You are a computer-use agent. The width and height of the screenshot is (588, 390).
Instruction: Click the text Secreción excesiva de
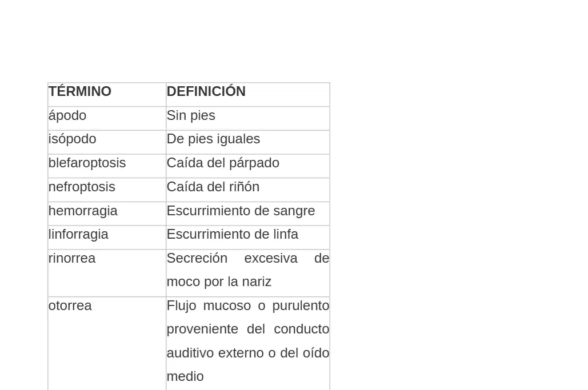click(248, 258)
